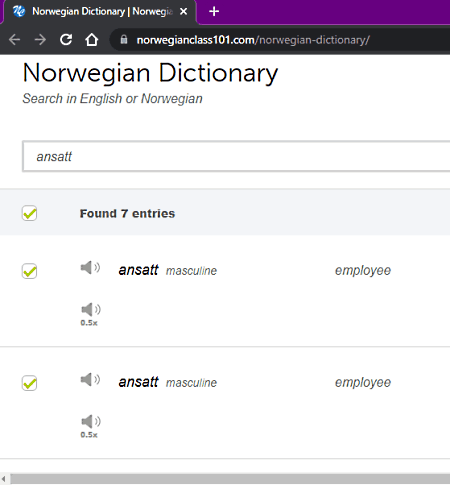The width and height of the screenshot is (450, 485).
Task: Toggle the select-all checkbox beside Found 7 entries
Action: [x=29, y=213]
